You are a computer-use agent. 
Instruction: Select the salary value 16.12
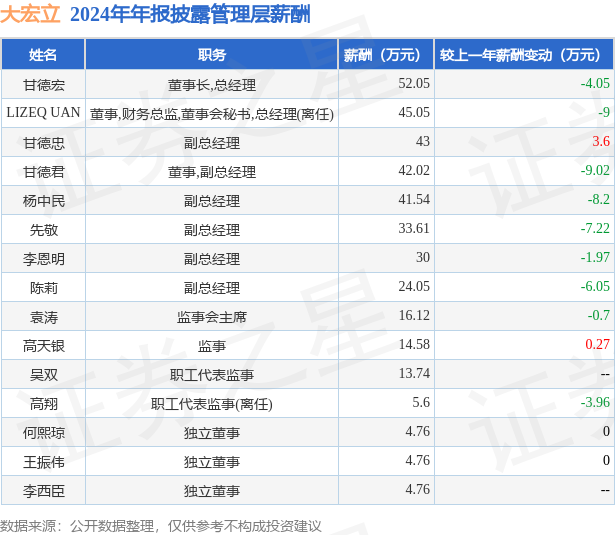(414, 315)
